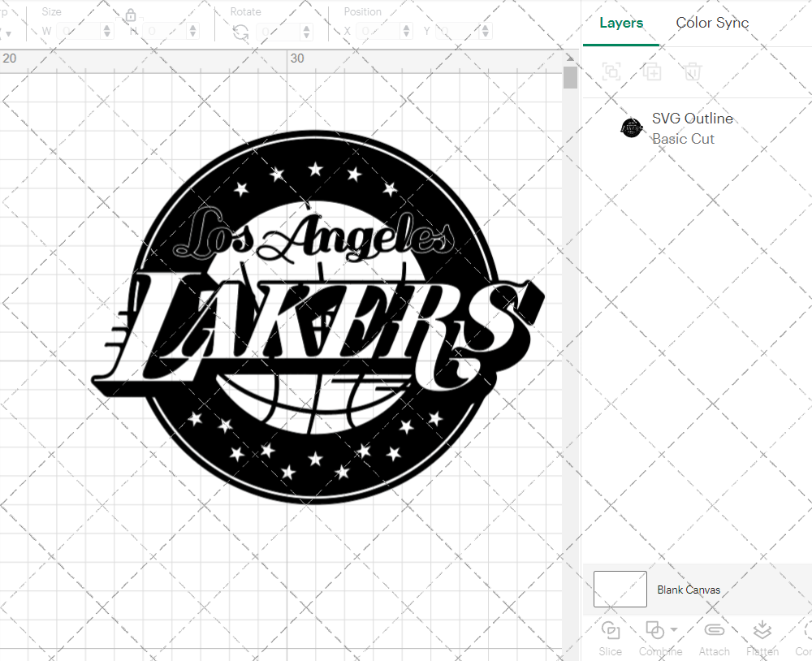Switch to the Color Sync tab
Viewport: 812px width, 661px height.
tap(712, 23)
